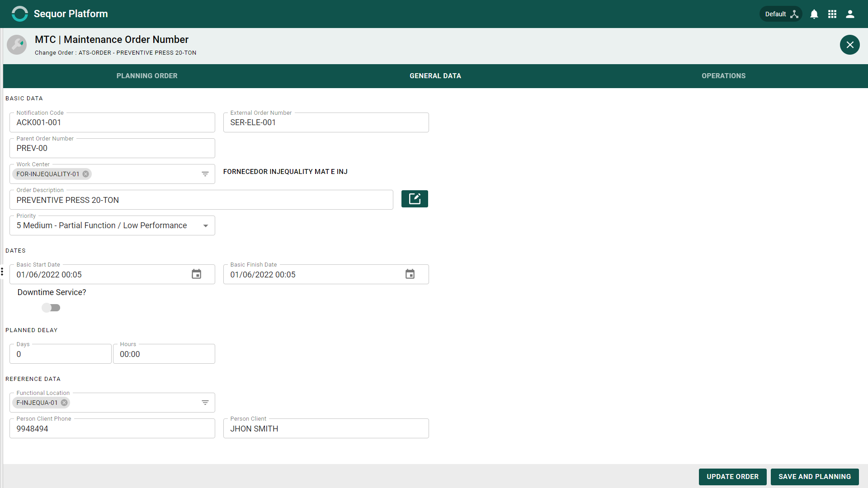The width and height of the screenshot is (868, 488).
Task: Click the Save and Planning button
Action: coord(815,477)
